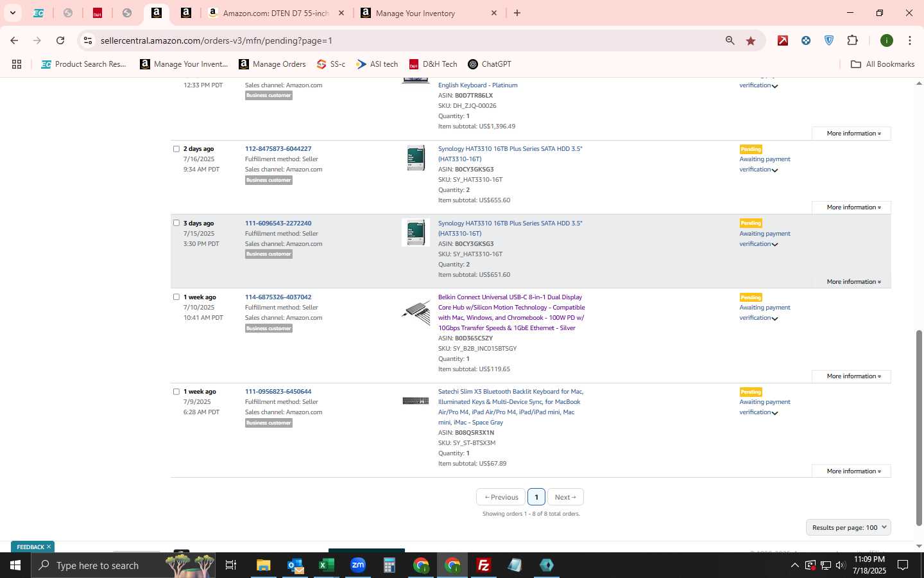This screenshot has width=924, height=578.
Task: Open order link 111-0956823-6450644
Action: (278, 392)
